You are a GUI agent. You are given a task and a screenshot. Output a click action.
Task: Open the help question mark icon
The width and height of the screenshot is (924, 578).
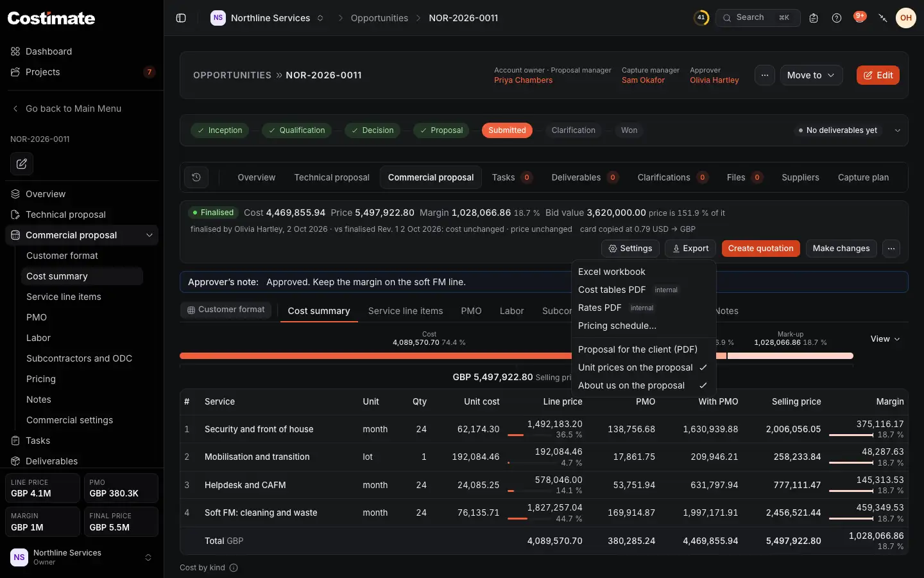coord(837,18)
